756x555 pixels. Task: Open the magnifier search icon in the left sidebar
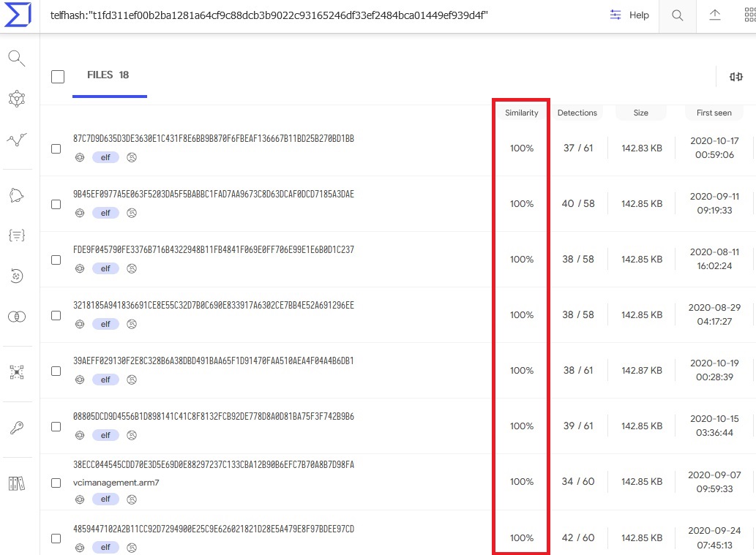[18, 58]
